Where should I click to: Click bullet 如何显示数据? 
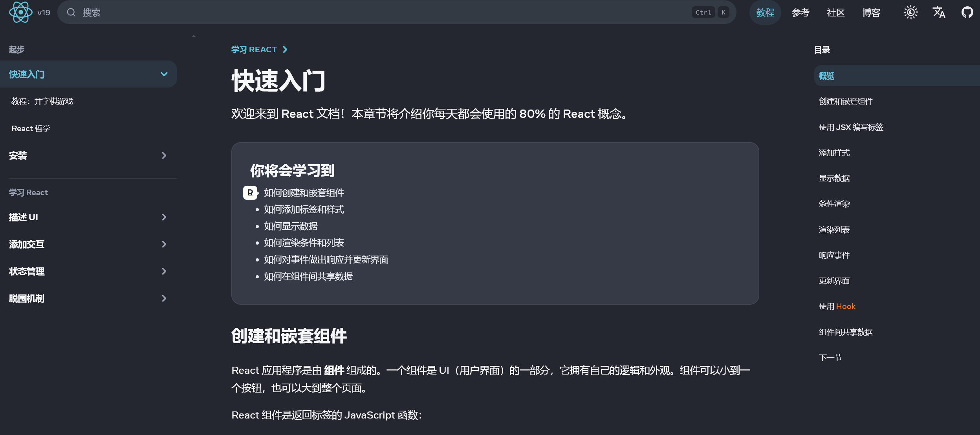tap(291, 226)
